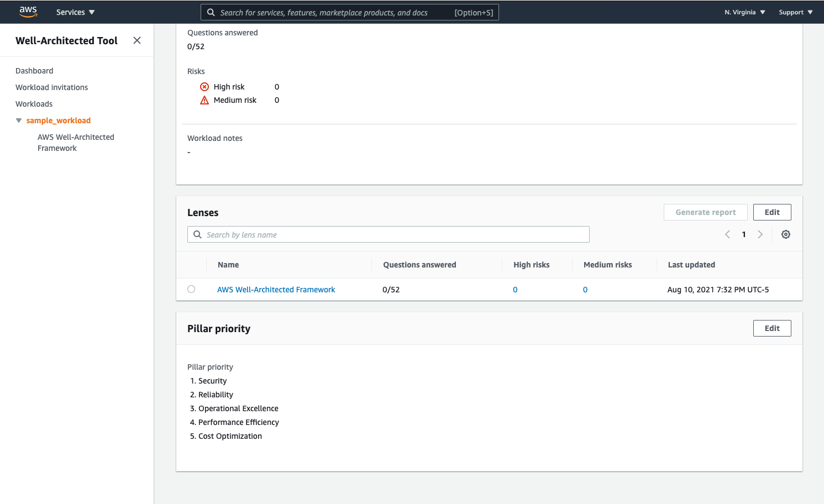This screenshot has width=824, height=504.
Task: Click the High risks count link
Action: coord(515,290)
